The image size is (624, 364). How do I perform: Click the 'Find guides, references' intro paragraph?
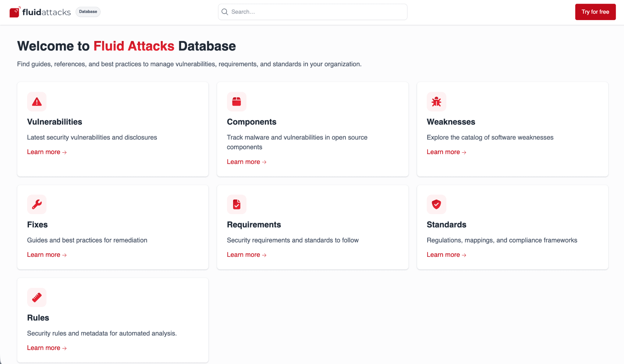coord(189,64)
